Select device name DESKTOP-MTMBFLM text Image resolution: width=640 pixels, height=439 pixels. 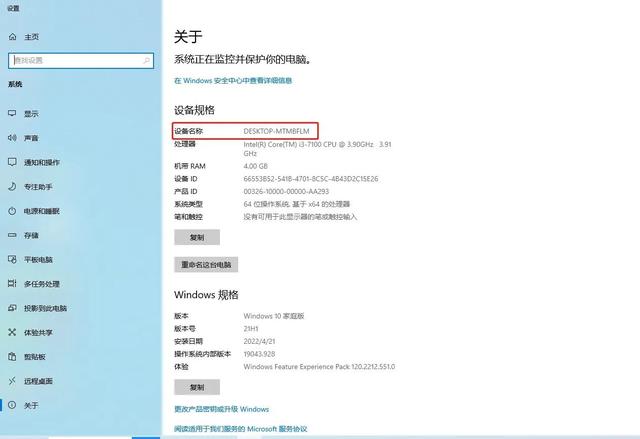[x=277, y=131]
